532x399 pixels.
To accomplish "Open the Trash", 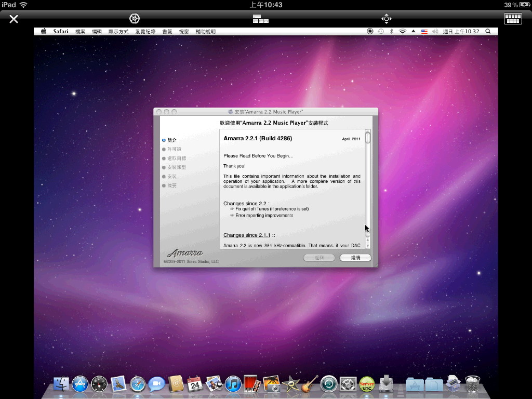I will 472,384.
